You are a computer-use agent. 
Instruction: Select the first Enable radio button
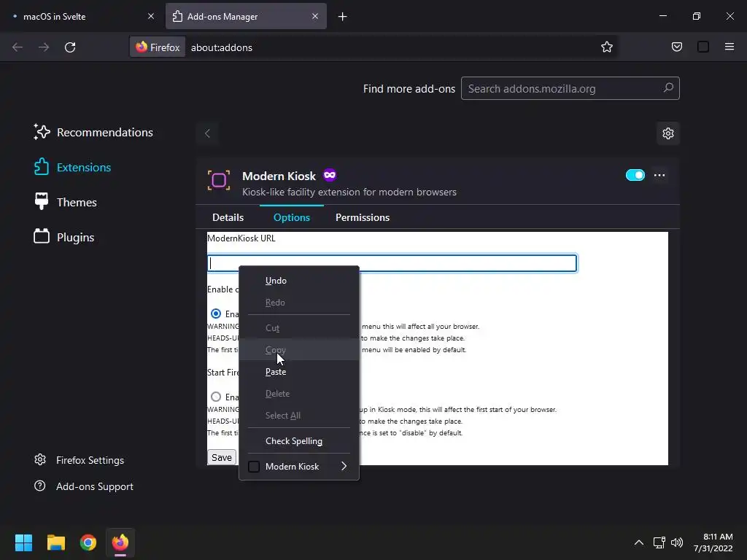click(x=216, y=314)
